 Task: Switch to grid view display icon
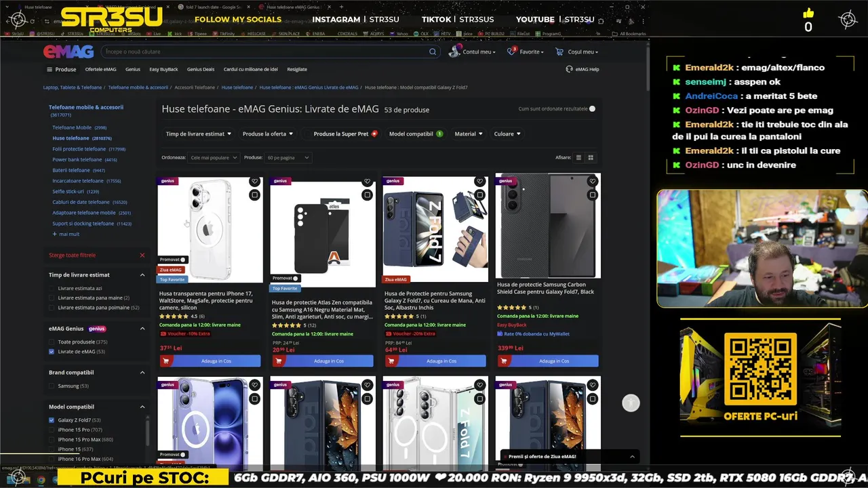pyautogui.click(x=591, y=157)
